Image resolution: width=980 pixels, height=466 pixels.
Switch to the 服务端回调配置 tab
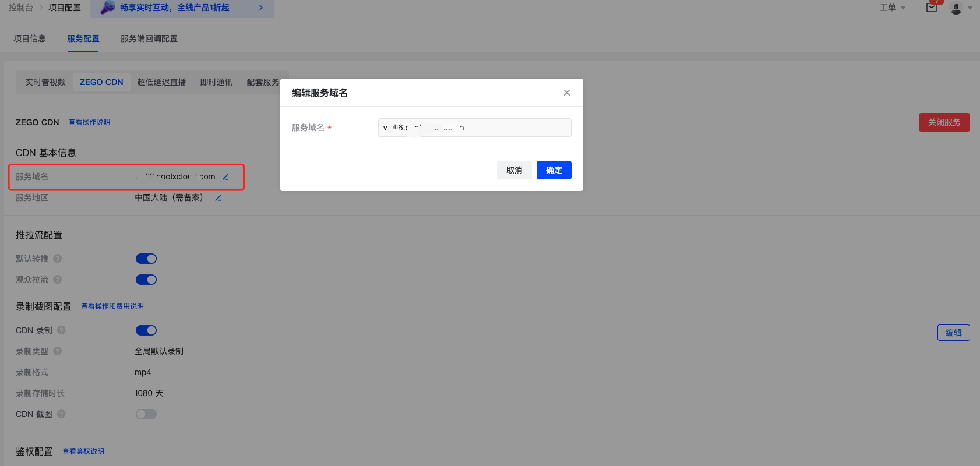point(149,38)
